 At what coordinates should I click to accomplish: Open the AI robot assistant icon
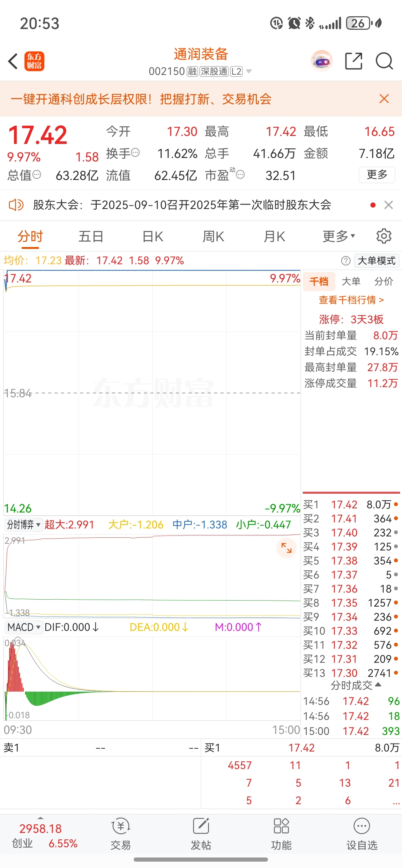322,61
